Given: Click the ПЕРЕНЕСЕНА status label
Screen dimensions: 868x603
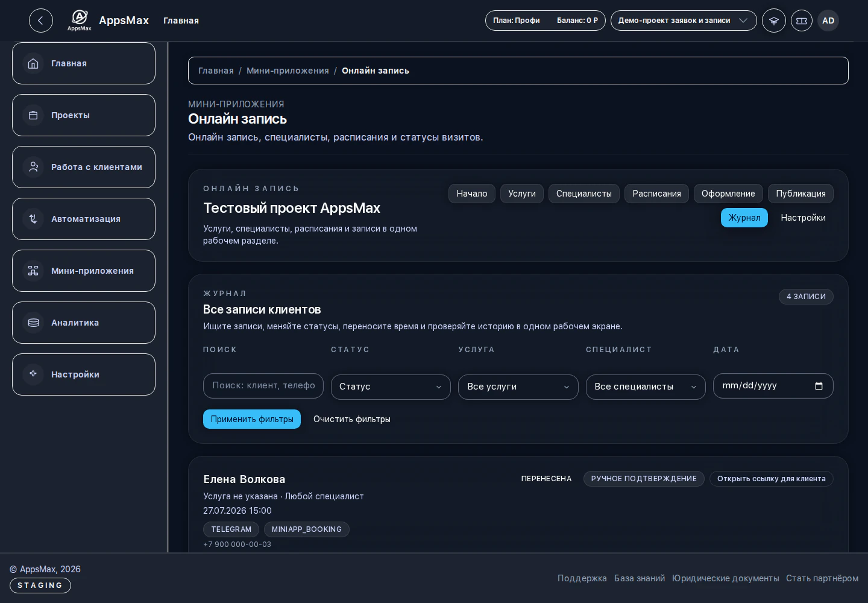Looking at the screenshot, I should tap(546, 479).
